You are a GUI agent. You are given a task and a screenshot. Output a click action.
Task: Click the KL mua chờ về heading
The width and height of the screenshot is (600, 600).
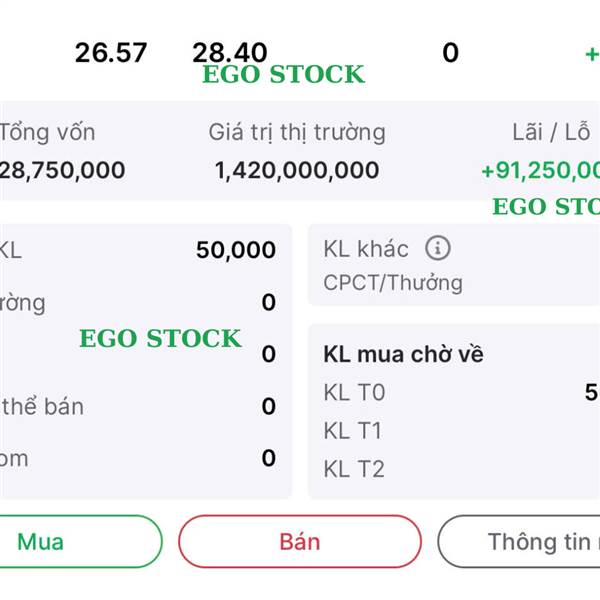tap(403, 354)
